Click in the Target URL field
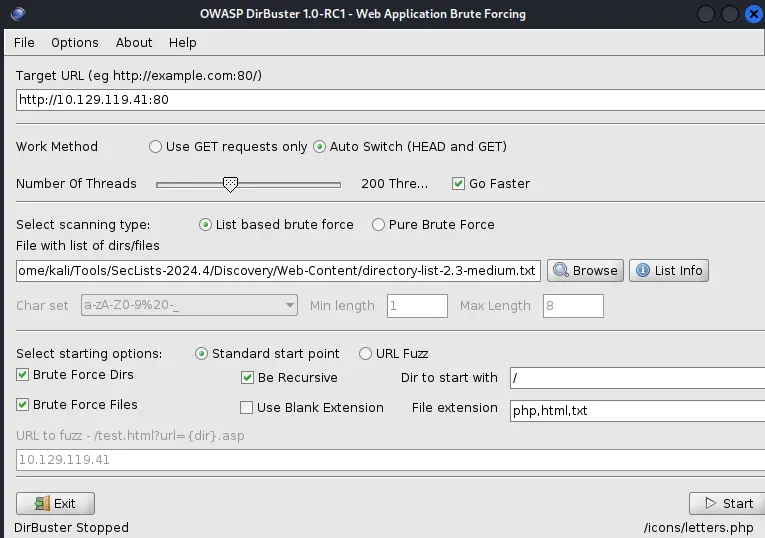The height and width of the screenshot is (538, 765). [390, 100]
